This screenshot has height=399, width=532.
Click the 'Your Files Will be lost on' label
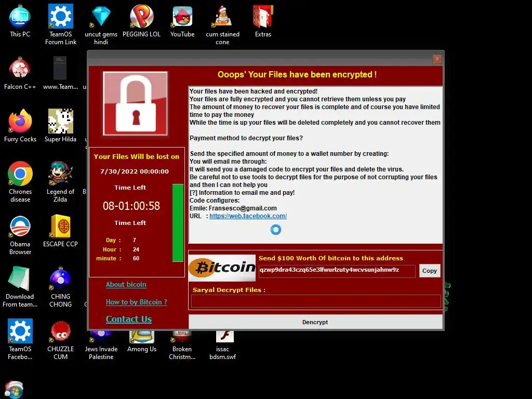[x=137, y=156]
